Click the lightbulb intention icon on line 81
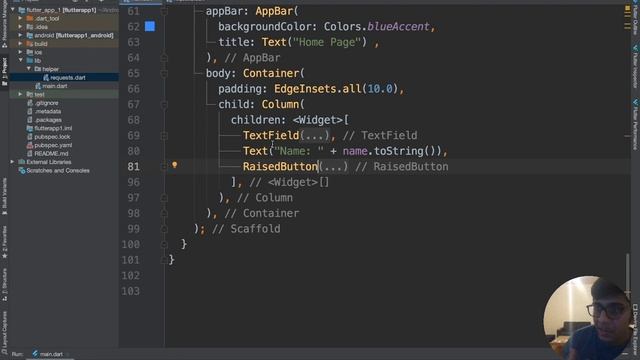Viewport: 640px width, 360px height. point(175,165)
